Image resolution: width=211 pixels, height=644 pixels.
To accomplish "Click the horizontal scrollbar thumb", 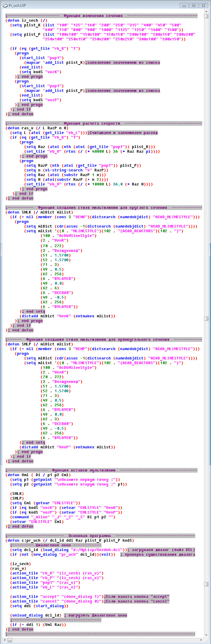I will pyautogui.click(x=10, y=640).
